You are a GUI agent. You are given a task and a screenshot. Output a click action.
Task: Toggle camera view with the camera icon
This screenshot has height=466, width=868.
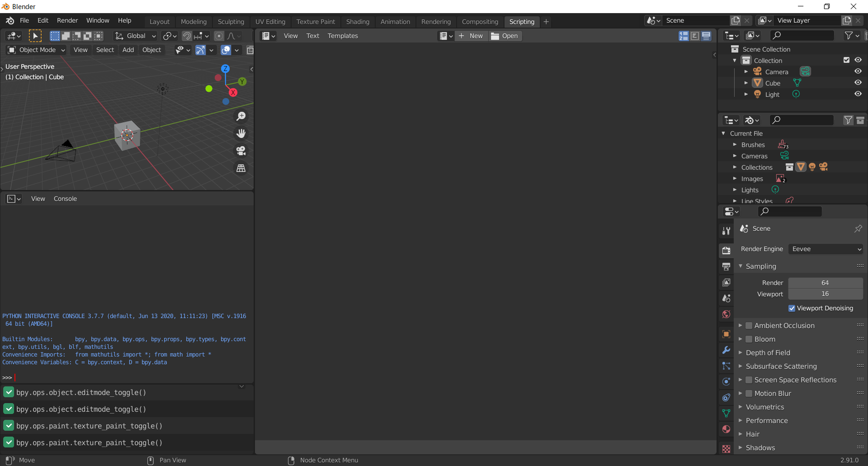[x=241, y=151]
